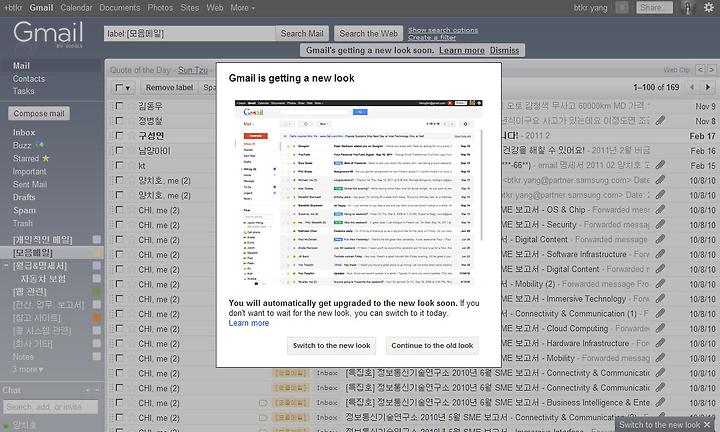Image resolution: width=720 pixels, height=432 pixels.
Task: Open Sites from the top bar
Action: pos(190,8)
